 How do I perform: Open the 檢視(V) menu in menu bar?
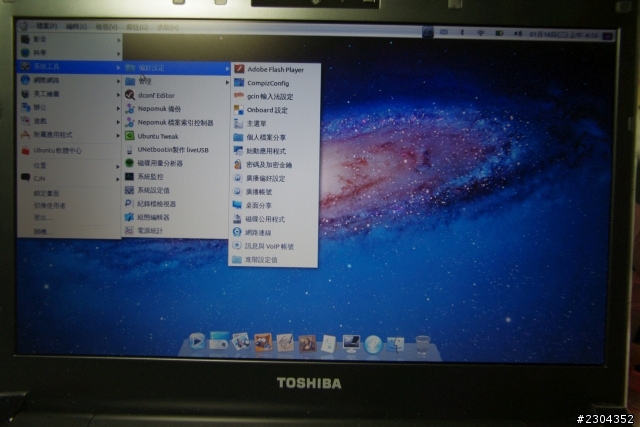click(107, 27)
